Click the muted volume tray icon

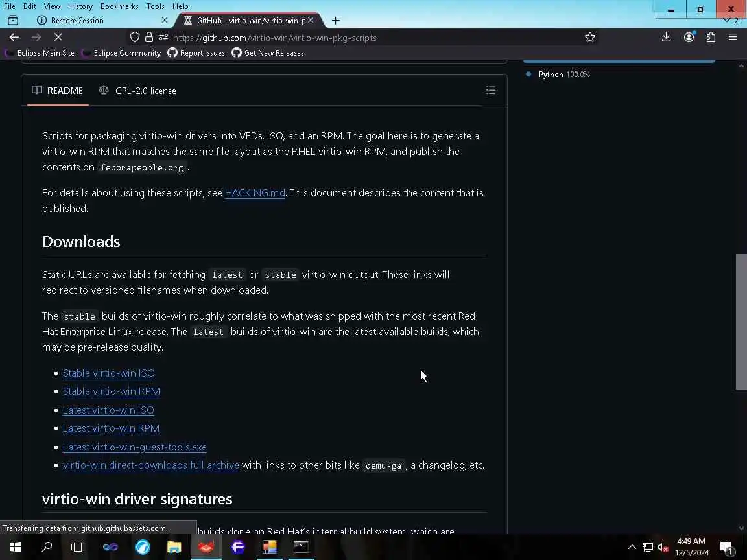click(663, 547)
